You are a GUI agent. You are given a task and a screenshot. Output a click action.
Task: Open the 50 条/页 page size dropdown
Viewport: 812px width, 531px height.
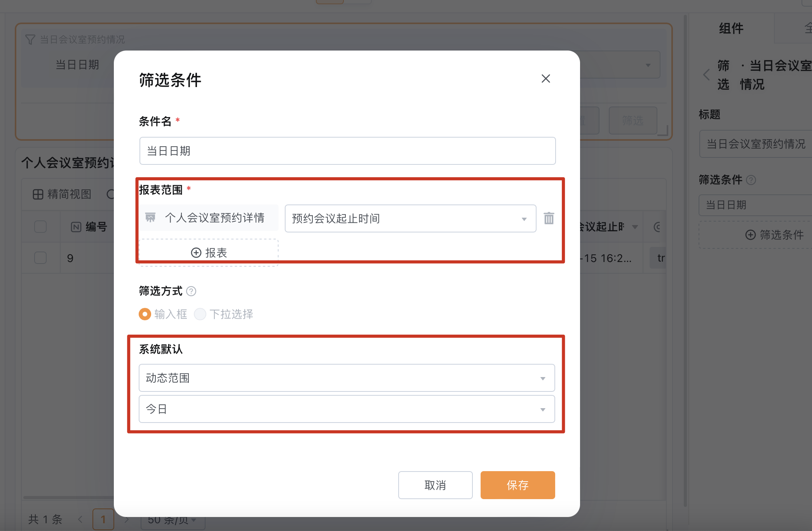pos(173,520)
